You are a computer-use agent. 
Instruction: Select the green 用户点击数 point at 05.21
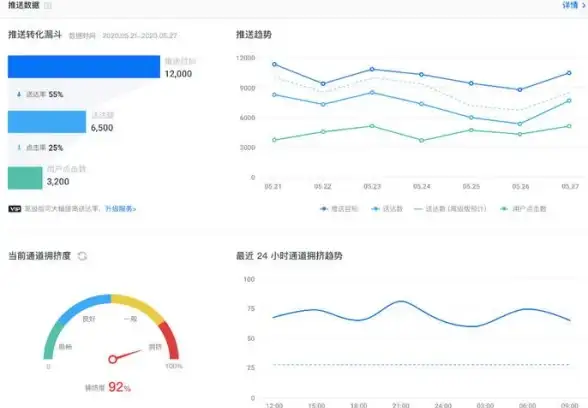[274, 140]
